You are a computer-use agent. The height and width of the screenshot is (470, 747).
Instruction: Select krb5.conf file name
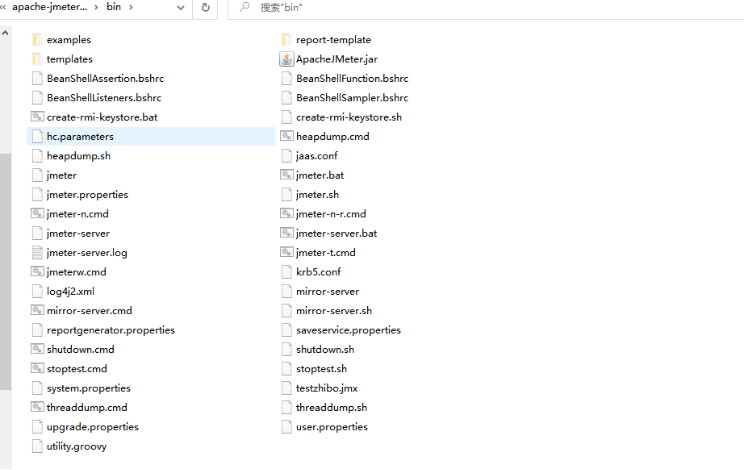318,272
